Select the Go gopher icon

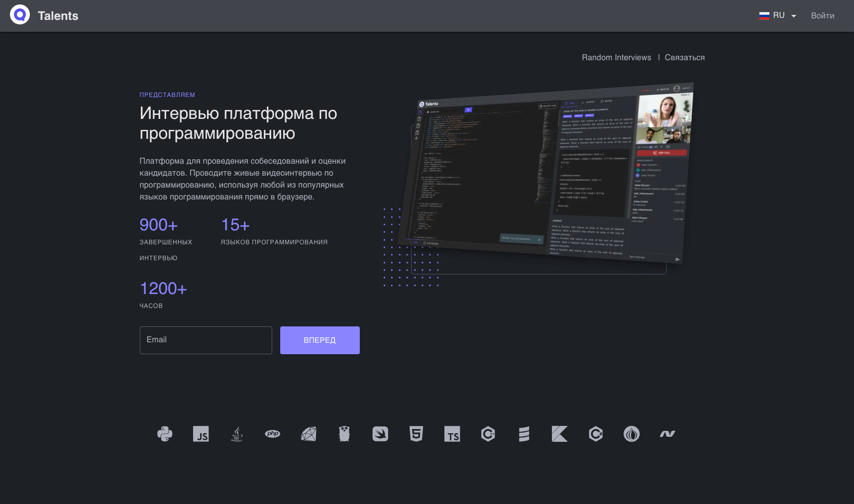pyautogui.click(x=344, y=434)
